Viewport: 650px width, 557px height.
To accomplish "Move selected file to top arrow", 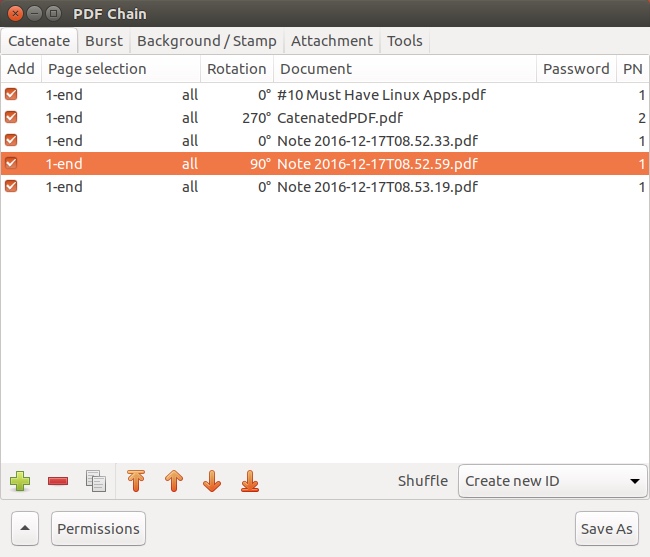I will (136, 481).
